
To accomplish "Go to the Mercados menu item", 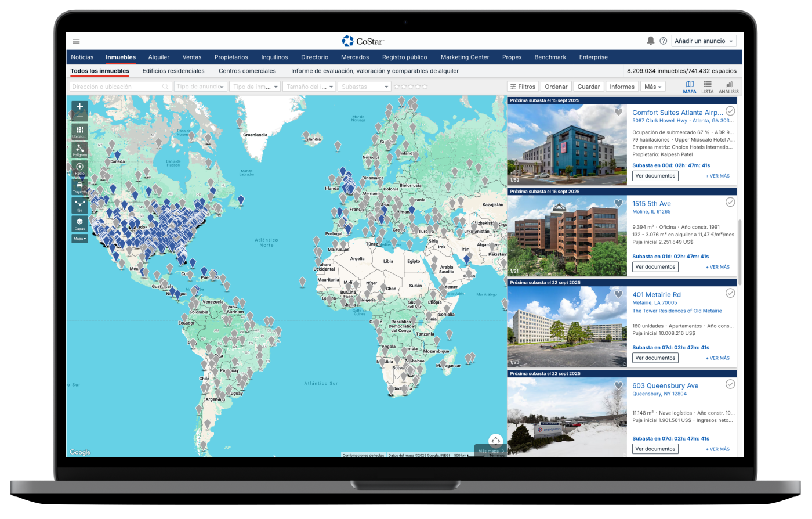I will (x=355, y=57).
